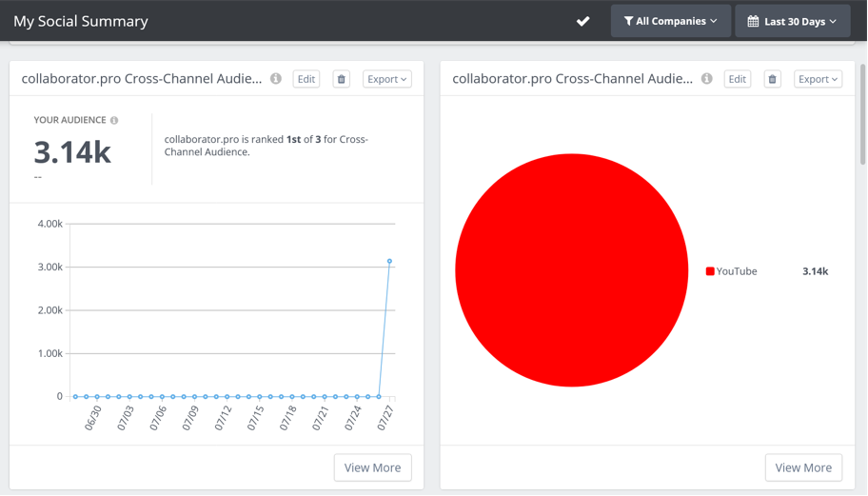Screen dimensions: 868x496
Task: Click the info icon beside the right widget title
Action: tap(707, 79)
